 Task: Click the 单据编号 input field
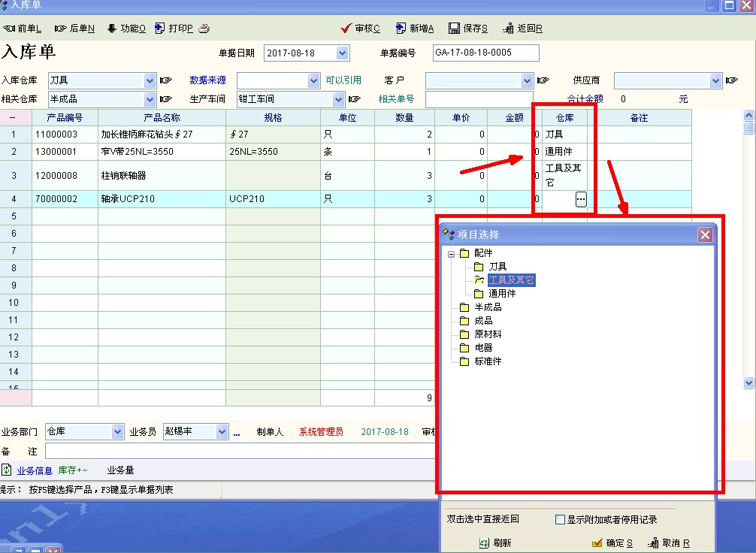(x=486, y=53)
